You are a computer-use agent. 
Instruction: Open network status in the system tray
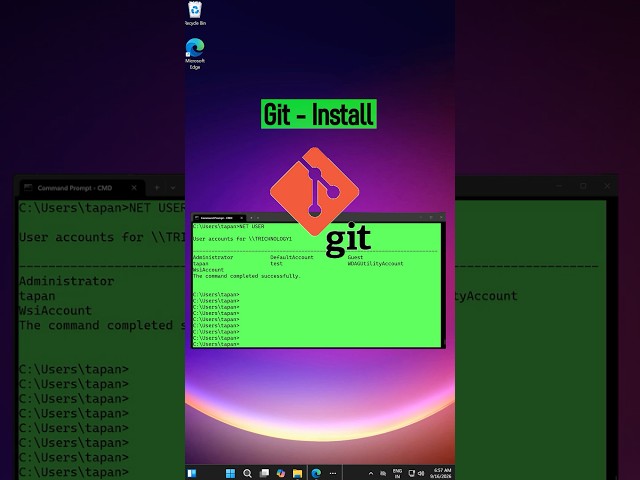click(x=412, y=473)
